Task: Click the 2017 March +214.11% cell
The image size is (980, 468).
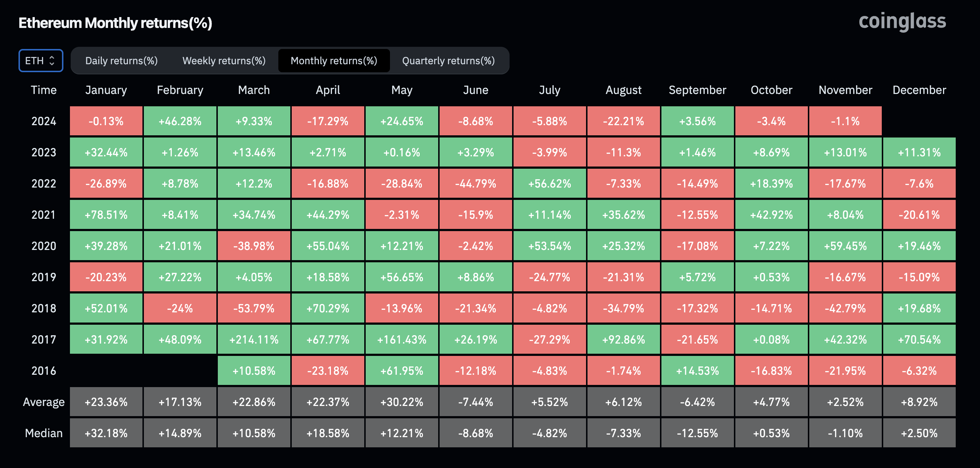Action: pos(254,339)
